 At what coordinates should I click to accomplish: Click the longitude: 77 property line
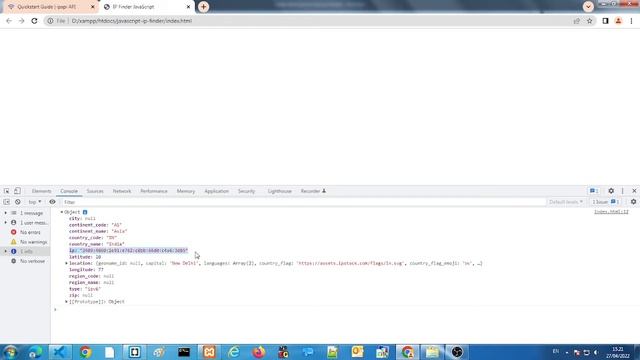pos(86,270)
